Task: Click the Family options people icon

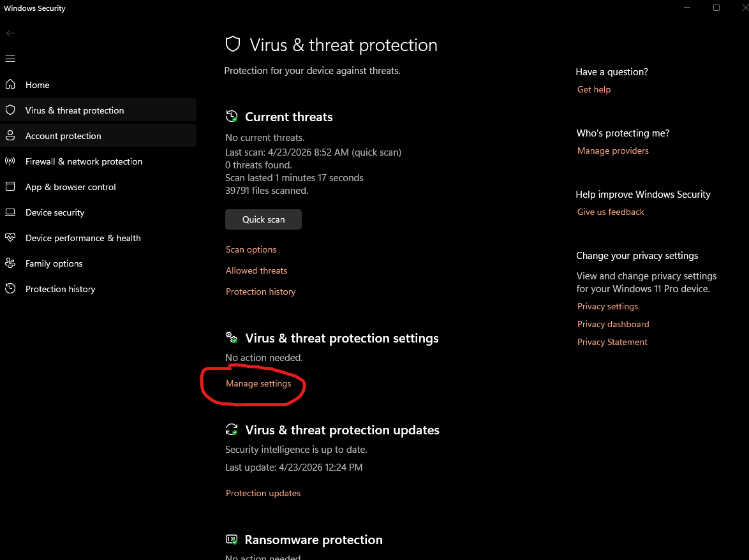Action: click(10, 263)
